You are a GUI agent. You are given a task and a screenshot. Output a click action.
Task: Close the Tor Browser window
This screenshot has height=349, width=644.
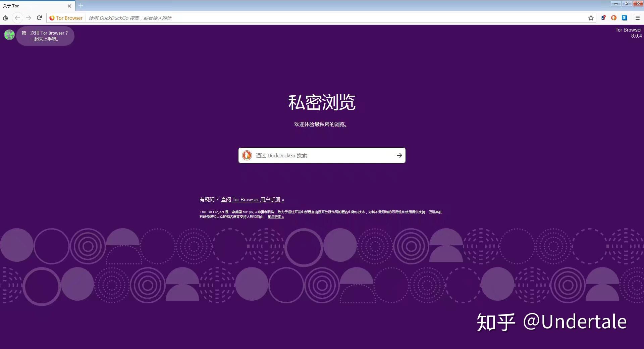[x=638, y=4]
